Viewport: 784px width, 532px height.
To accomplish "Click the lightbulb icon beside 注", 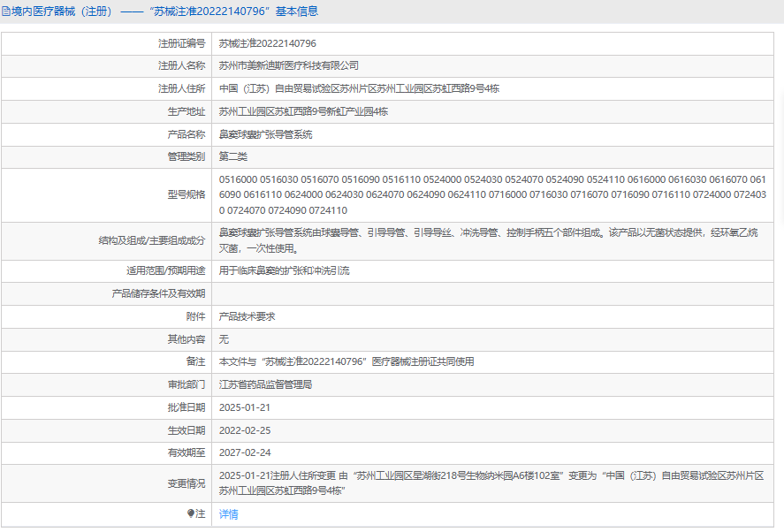I will click(x=190, y=513).
